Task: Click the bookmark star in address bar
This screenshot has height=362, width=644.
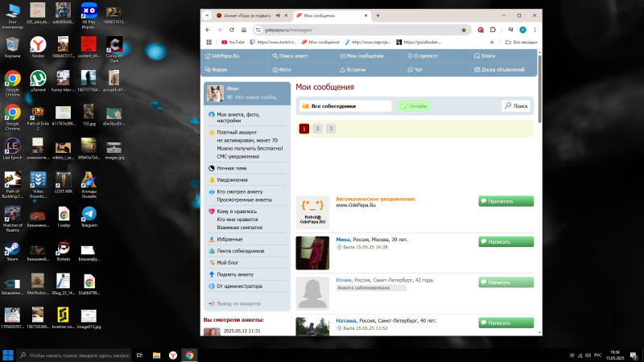Action: [x=464, y=29]
